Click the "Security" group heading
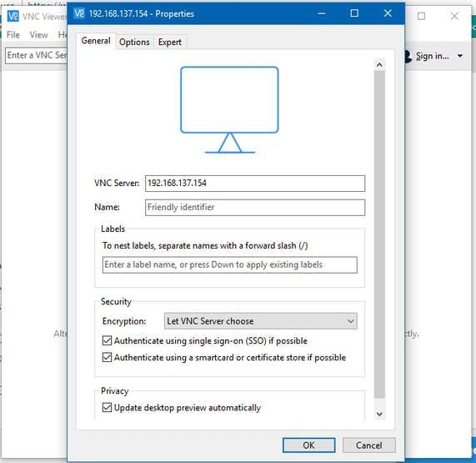The width and height of the screenshot is (476, 463). [x=116, y=301]
